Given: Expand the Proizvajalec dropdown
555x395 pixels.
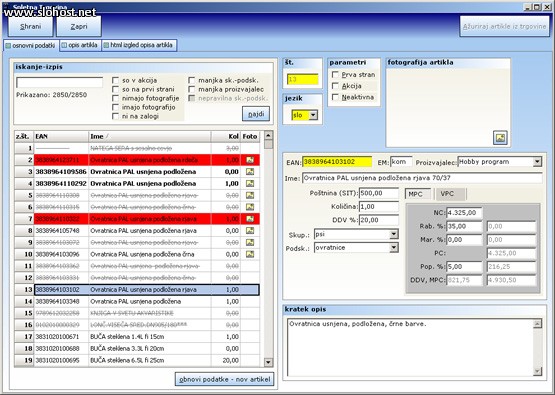Looking at the screenshot, I should pyautogui.click(x=537, y=162).
